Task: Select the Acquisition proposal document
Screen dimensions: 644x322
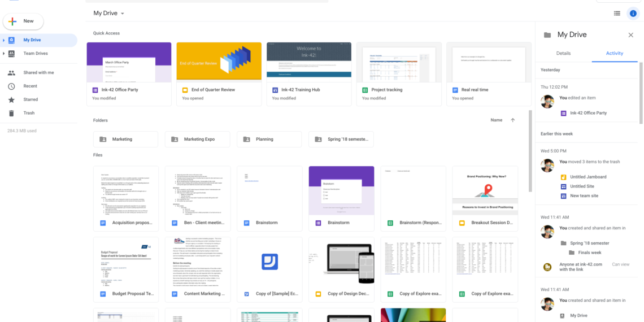Action: click(125, 199)
